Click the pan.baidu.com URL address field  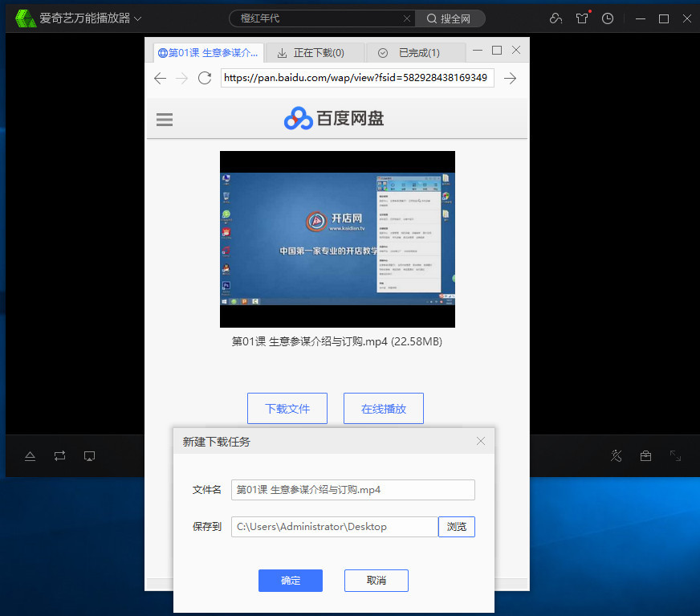click(x=357, y=78)
